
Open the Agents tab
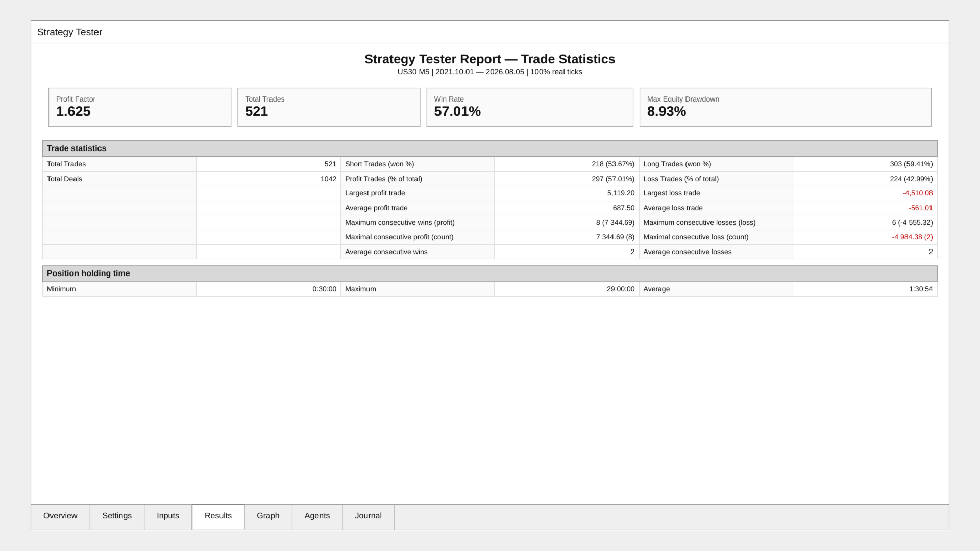point(317,516)
